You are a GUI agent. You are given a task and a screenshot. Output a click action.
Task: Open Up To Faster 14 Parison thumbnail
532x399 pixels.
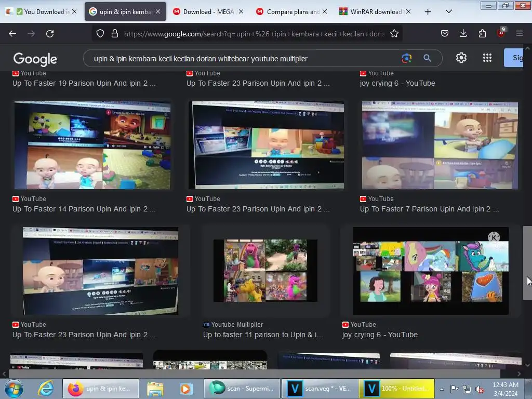[92, 145]
